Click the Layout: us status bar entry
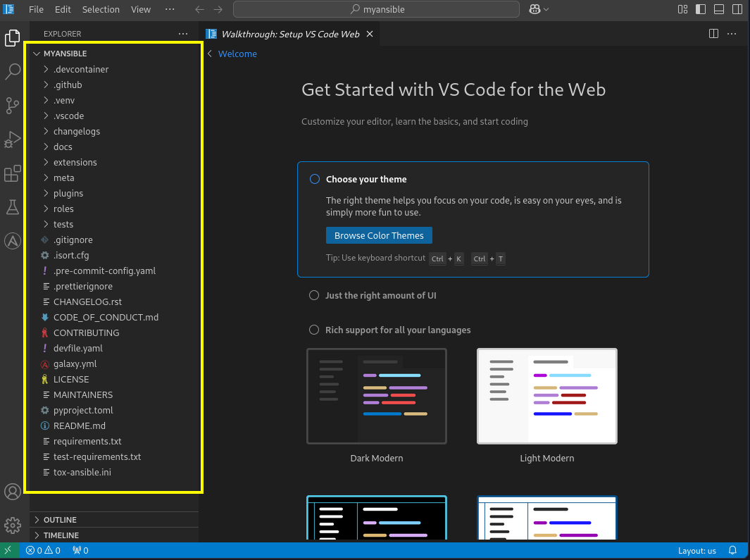The width and height of the screenshot is (750, 560). (x=696, y=550)
